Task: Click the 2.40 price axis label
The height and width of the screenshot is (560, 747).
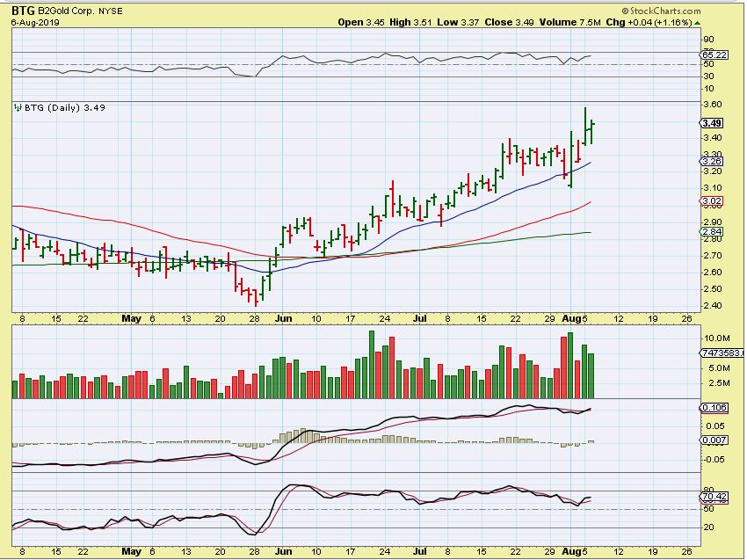Action: pyautogui.click(x=713, y=306)
